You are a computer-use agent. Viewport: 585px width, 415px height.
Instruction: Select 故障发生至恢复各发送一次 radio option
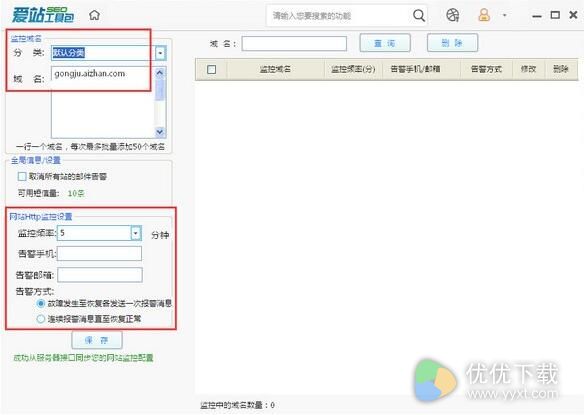click(41, 303)
